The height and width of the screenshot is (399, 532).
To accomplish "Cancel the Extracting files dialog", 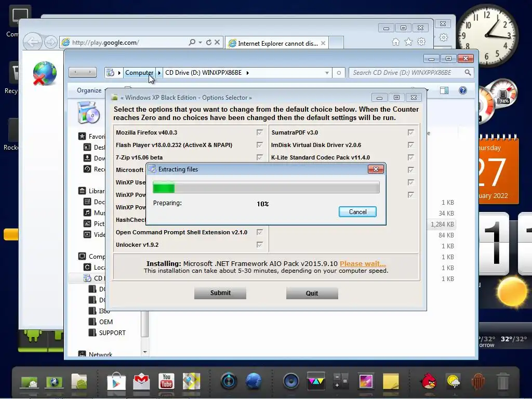I will pos(357,212).
